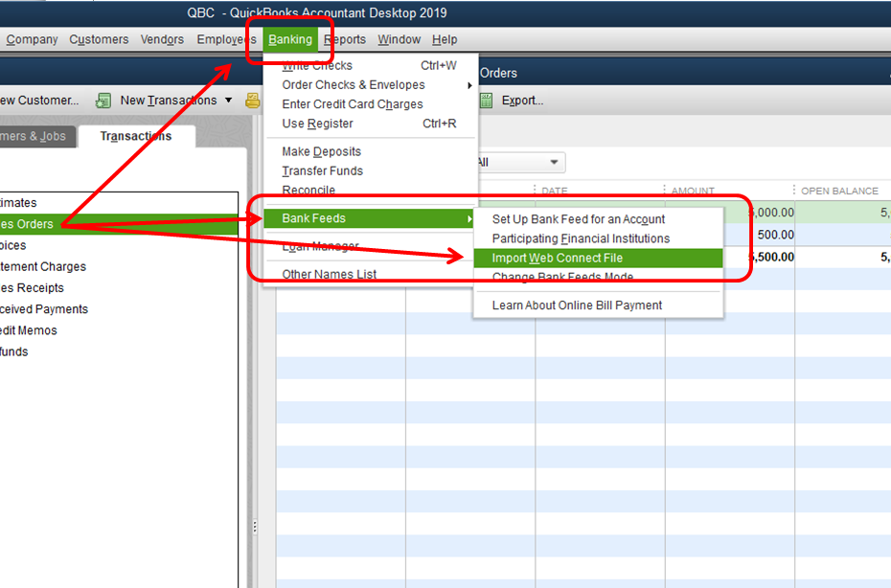Image resolution: width=891 pixels, height=588 pixels.
Task: Expand Order Checks & Envelopes submenu arrow
Action: 469,85
